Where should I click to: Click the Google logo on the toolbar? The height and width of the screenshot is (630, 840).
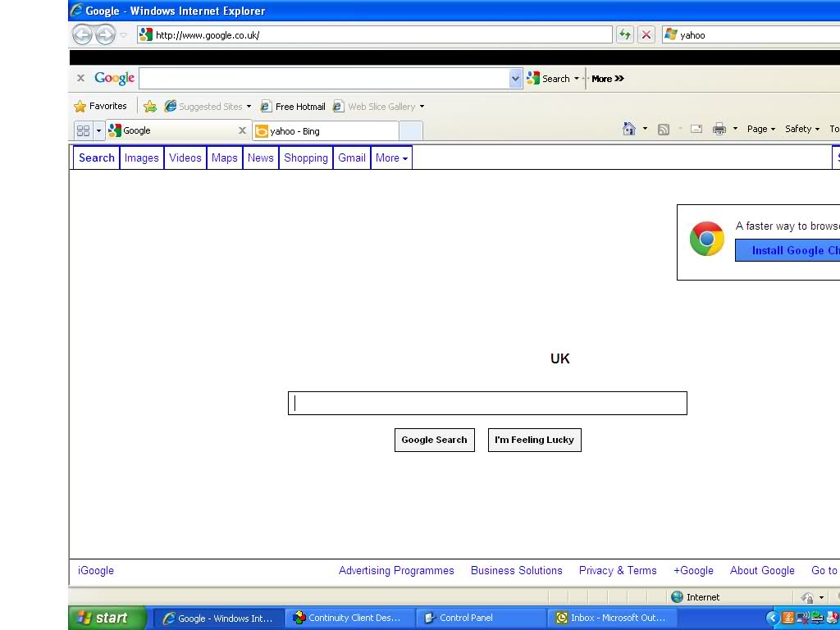pos(114,78)
